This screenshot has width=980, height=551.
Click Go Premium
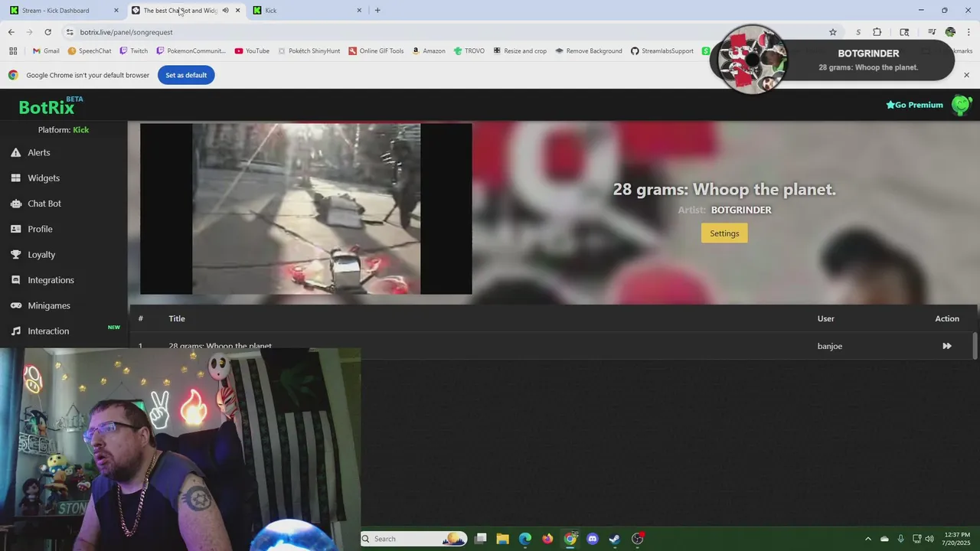tap(914, 105)
